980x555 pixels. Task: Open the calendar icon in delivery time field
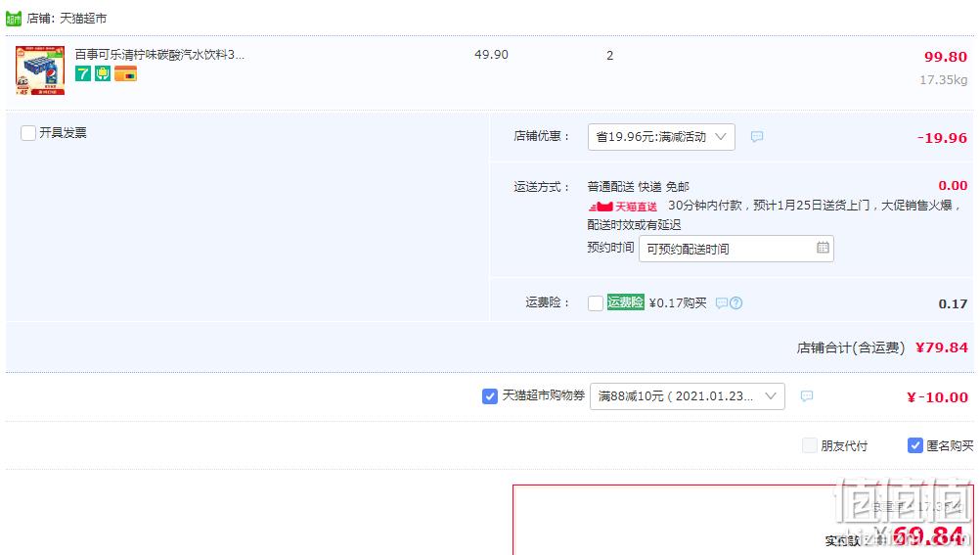click(823, 248)
